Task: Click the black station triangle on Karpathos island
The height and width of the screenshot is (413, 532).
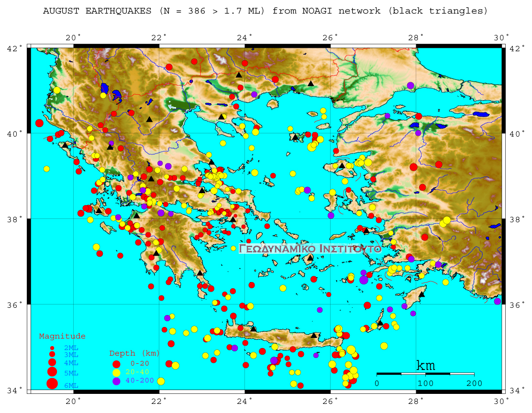Action: (380, 323)
